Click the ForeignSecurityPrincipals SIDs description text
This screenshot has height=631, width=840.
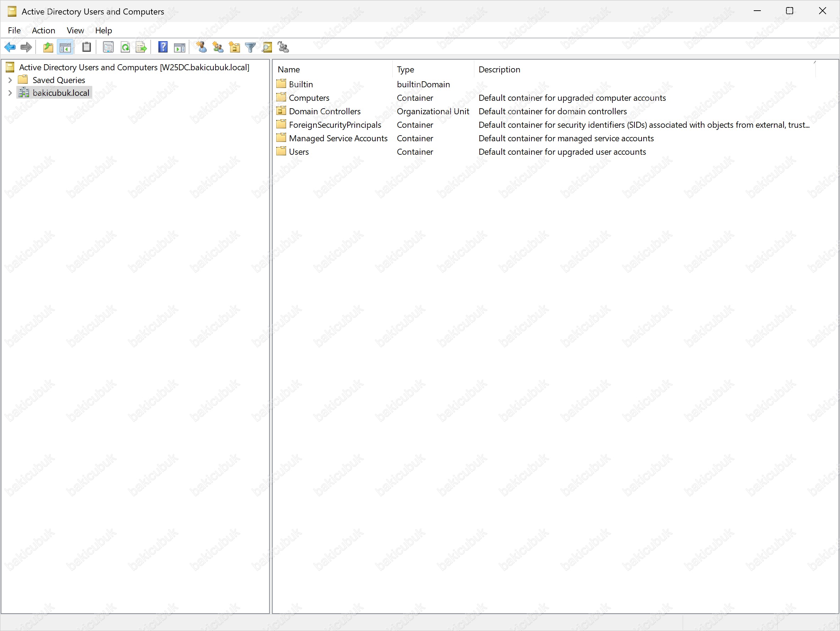click(644, 125)
